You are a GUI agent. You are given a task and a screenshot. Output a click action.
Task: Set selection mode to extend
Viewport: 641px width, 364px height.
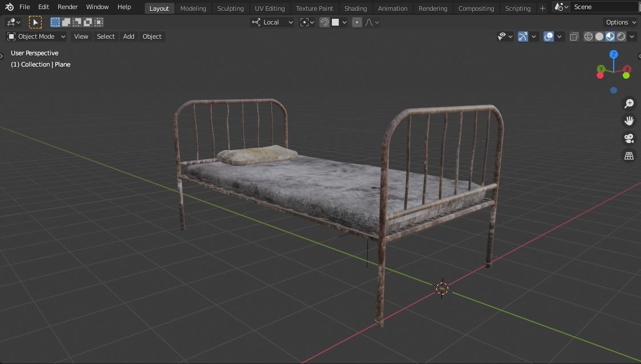66,22
